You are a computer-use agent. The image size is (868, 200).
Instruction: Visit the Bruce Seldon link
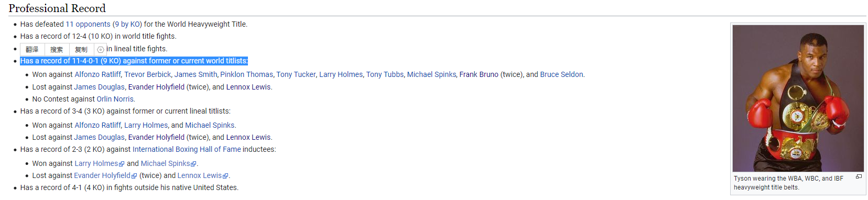coord(561,74)
